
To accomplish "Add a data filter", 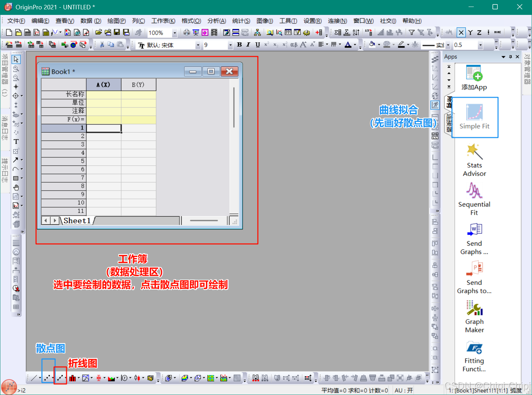I will [411, 33].
